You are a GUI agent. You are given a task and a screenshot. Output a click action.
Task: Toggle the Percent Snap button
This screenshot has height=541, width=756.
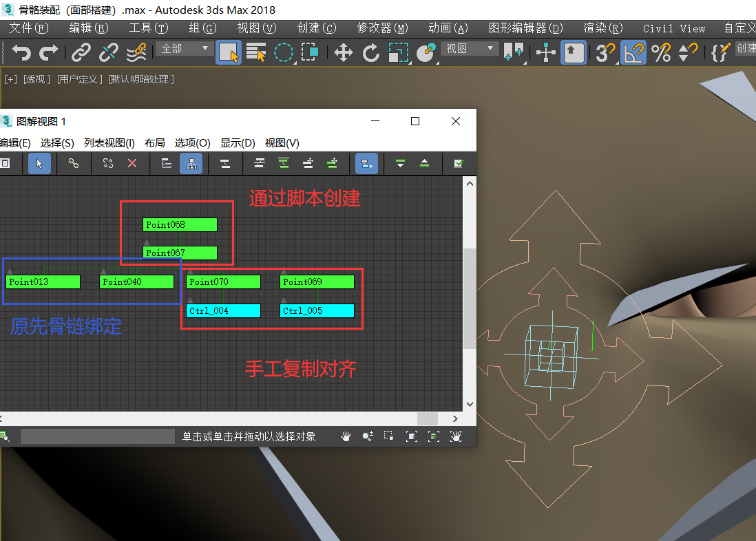660,52
